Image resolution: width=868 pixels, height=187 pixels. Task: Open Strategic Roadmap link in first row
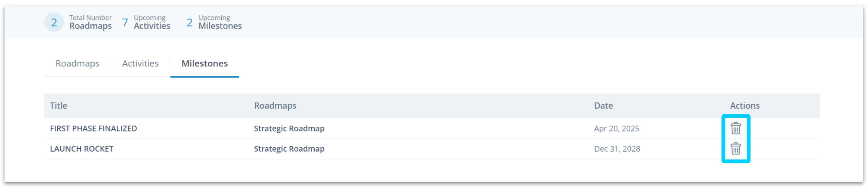(289, 128)
